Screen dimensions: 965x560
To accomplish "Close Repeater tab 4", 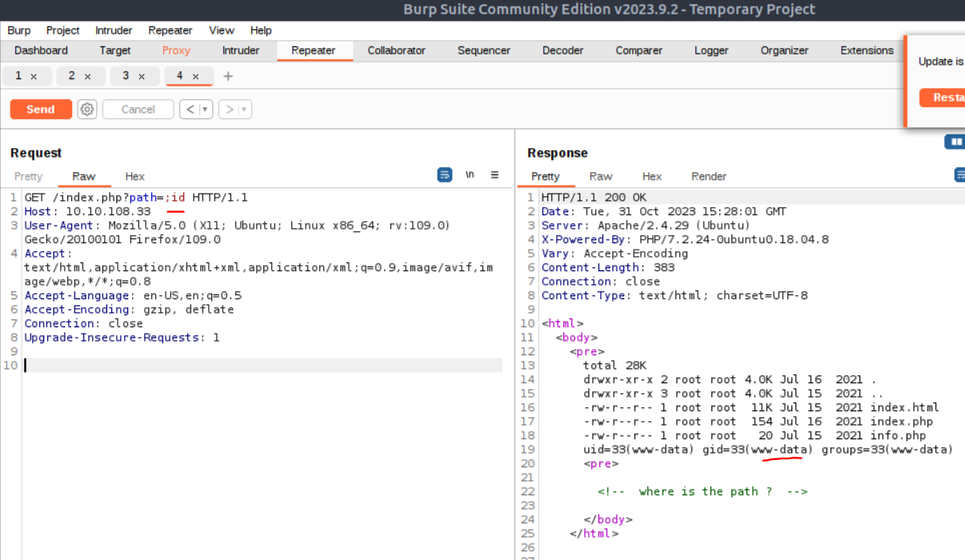I will tap(195, 77).
